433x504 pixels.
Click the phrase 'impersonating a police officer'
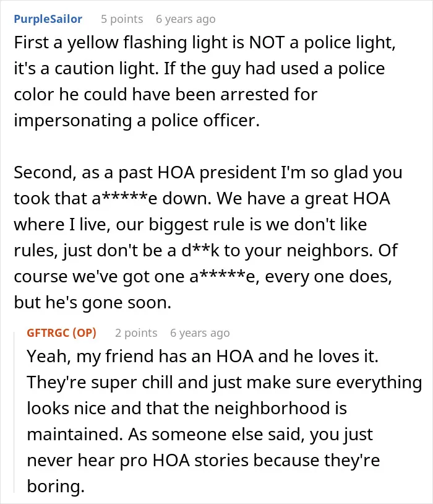coord(137,121)
